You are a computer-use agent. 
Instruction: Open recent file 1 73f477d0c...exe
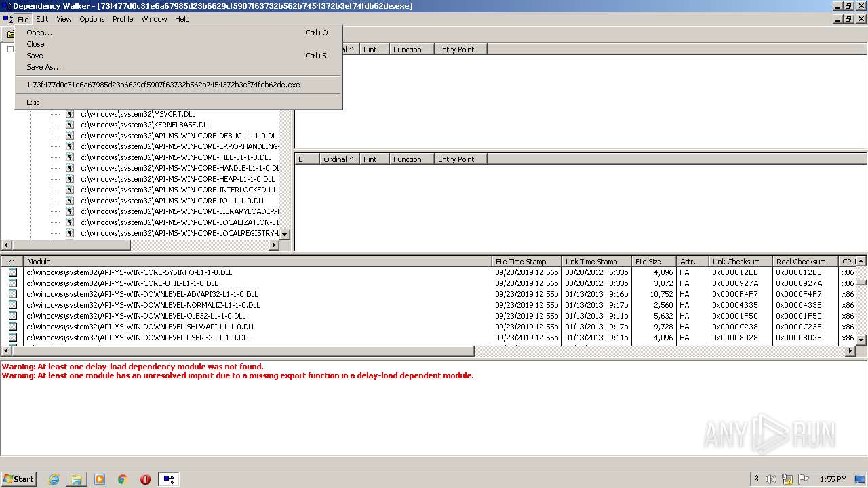tap(178, 85)
